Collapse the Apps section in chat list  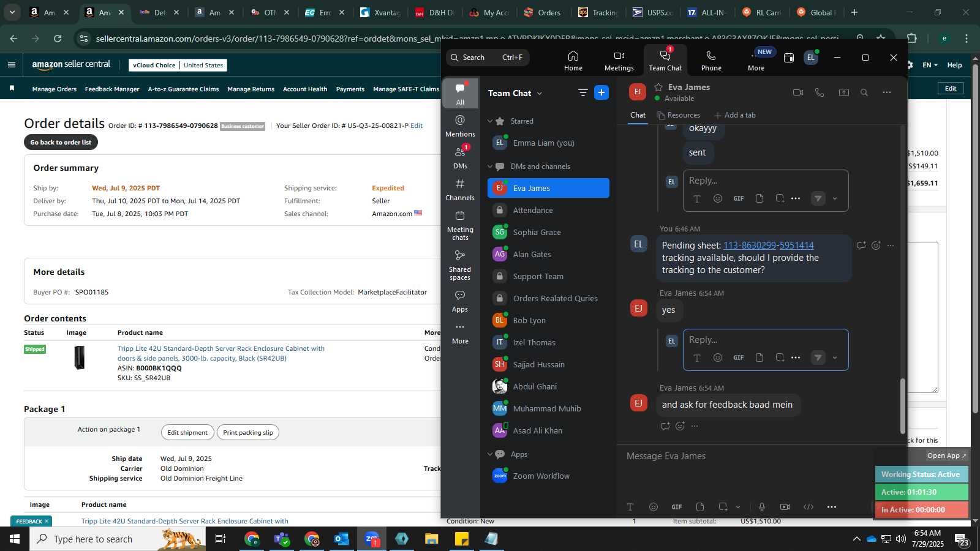[490, 454]
